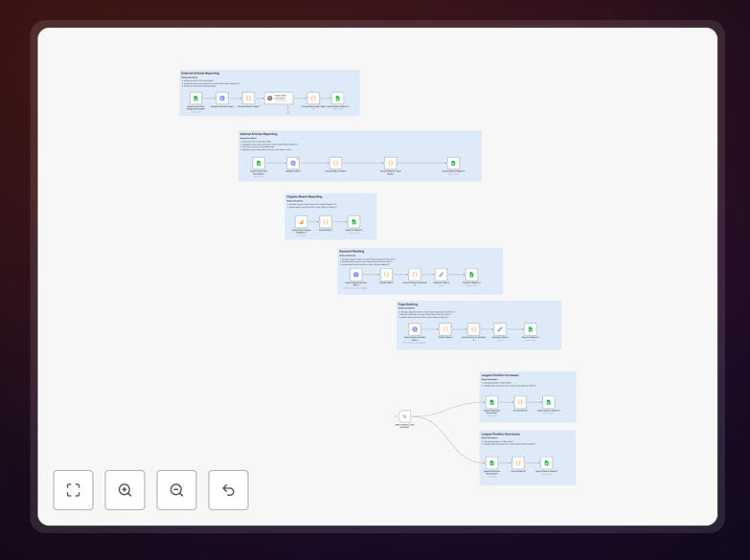Select the Google Sheets node in Keyword Ranking

(471, 275)
